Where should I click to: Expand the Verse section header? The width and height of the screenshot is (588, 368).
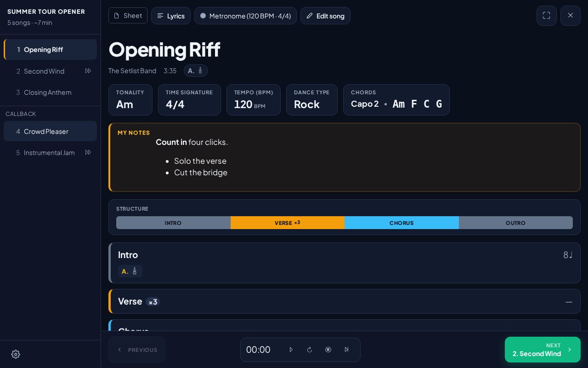click(345, 301)
